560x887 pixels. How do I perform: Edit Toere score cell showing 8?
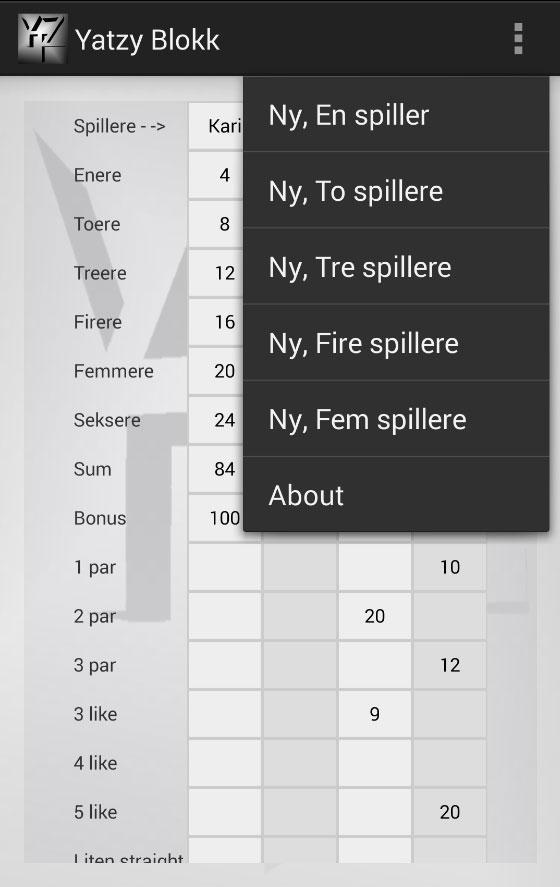216,224
